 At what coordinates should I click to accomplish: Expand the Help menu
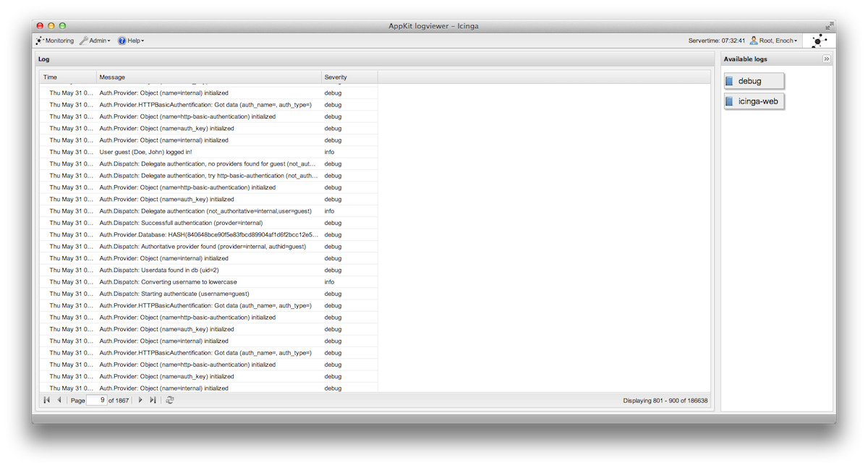131,41
